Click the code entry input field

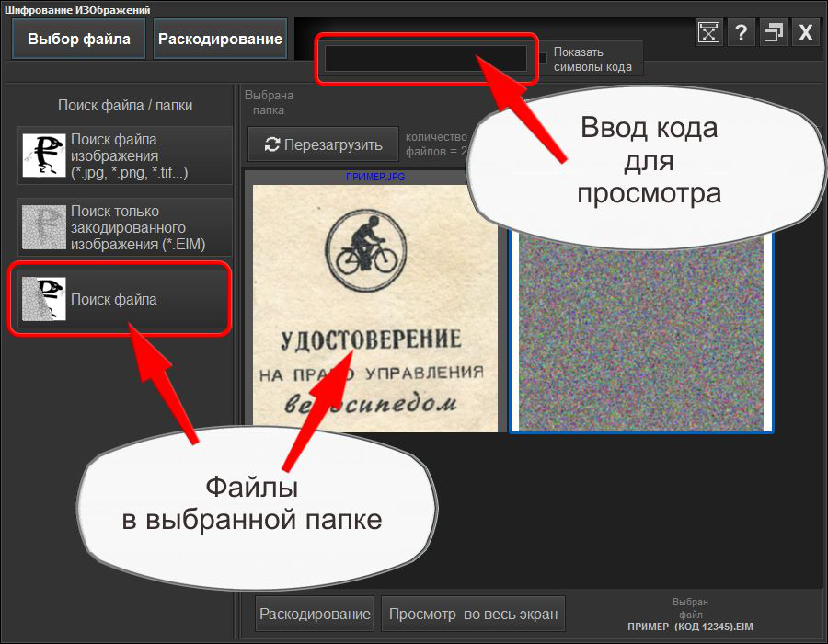point(426,58)
